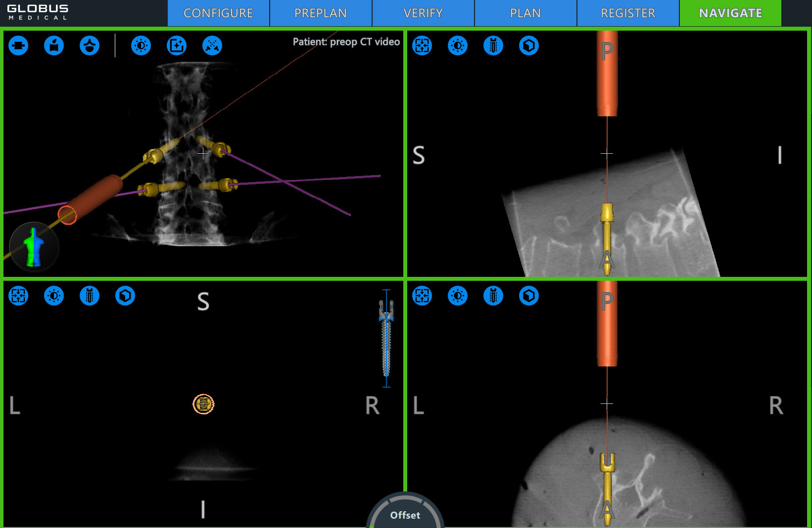This screenshot has width=812, height=528.
Task: Select the pedicle screw implant thumbnail
Action: click(x=386, y=339)
